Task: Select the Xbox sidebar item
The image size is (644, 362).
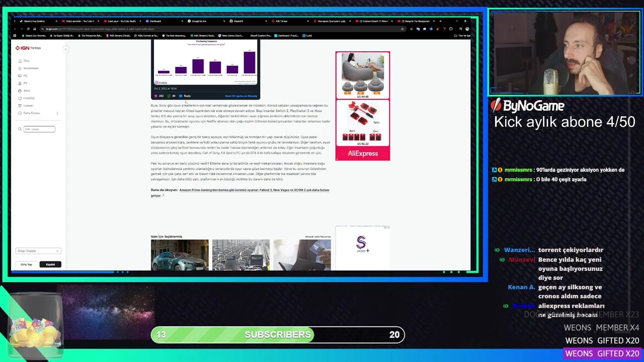Action: point(24,91)
